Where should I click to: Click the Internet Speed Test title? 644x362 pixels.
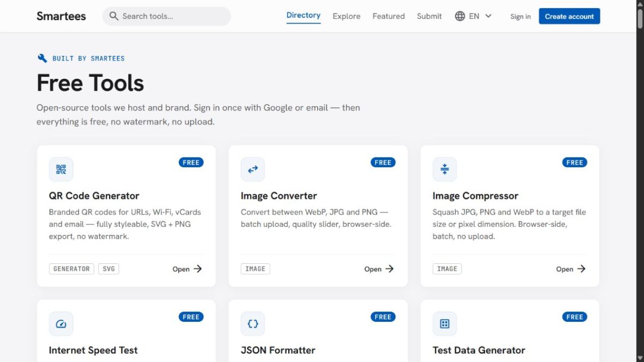click(x=93, y=350)
